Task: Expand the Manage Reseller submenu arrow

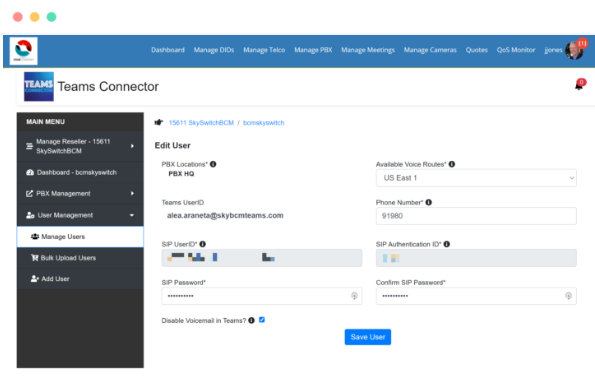Action: [x=132, y=146]
